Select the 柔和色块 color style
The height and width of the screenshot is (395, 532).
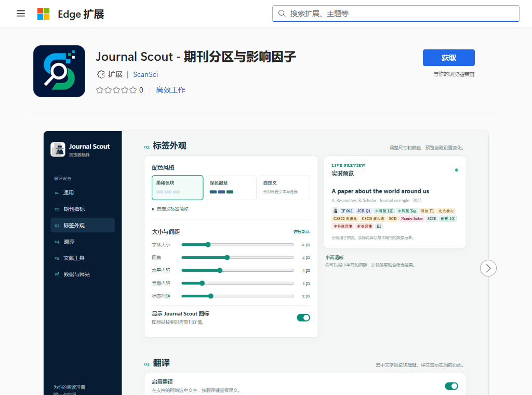tap(178, 187)
